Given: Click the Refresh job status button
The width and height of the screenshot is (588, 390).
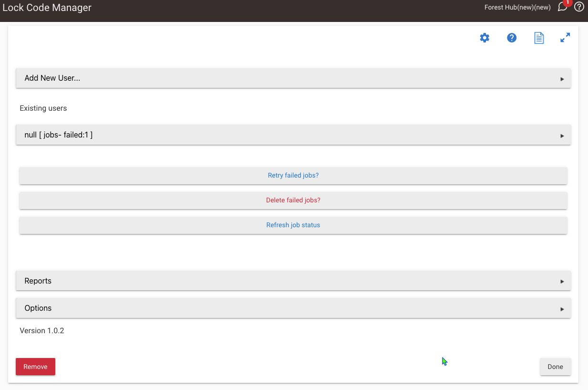Looking at the screenshot, I should point(293,225).
